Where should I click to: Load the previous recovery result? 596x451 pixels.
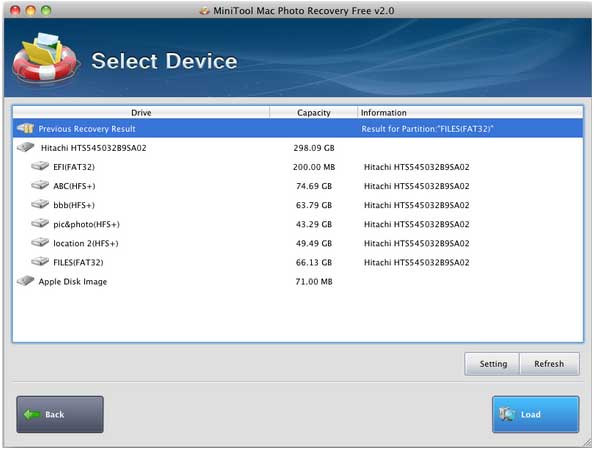point(536,414)
